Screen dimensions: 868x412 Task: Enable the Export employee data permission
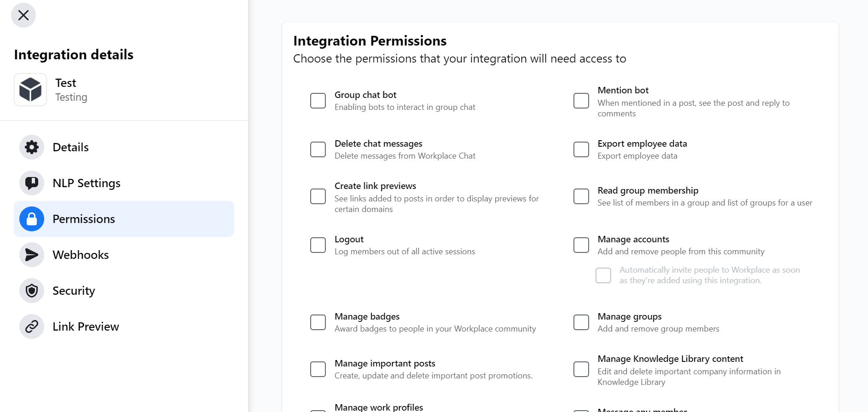(x=581, y=149)
